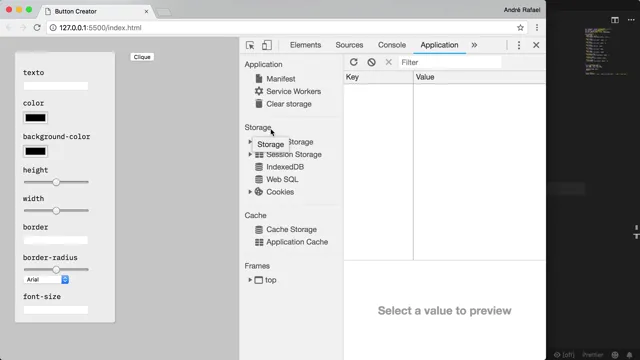
Task: Select the Button Creator browser tab
Action: tap(96, 11)
